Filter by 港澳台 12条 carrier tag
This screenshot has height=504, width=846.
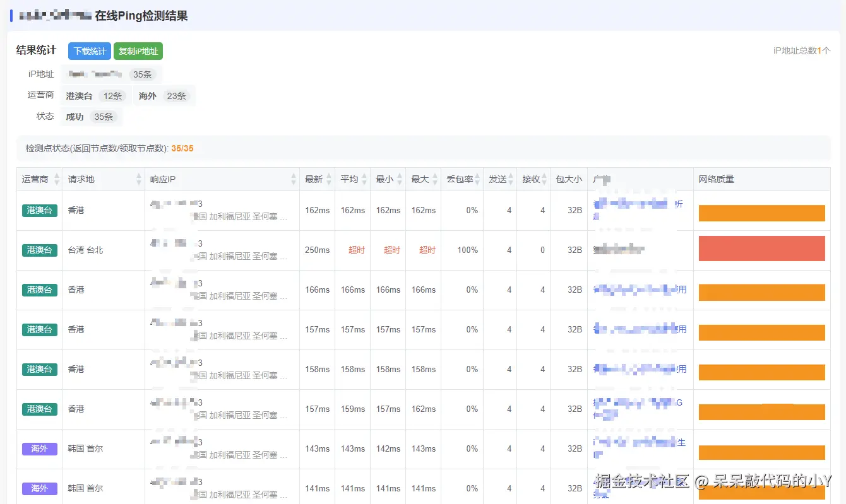[95, 96]
